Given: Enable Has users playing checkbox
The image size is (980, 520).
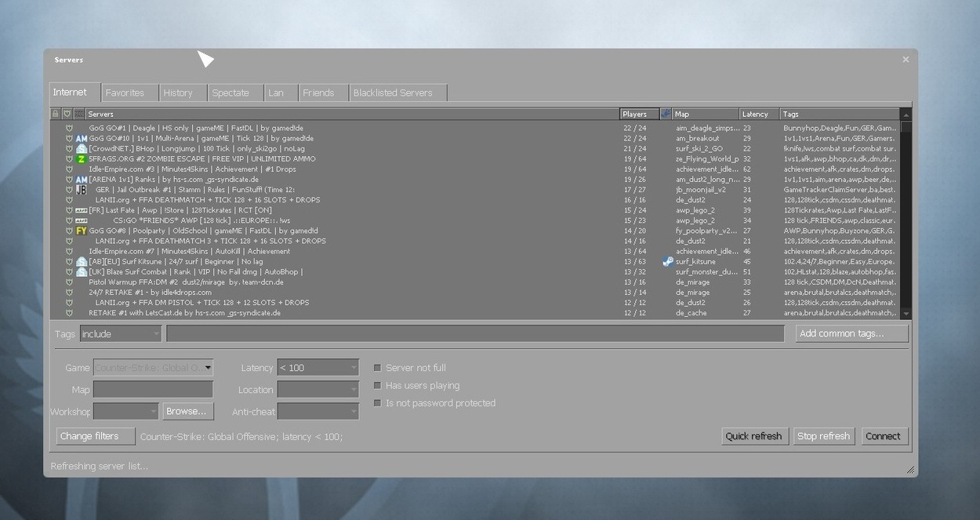Looking at the screenshot, I should (x=377, y=385).
